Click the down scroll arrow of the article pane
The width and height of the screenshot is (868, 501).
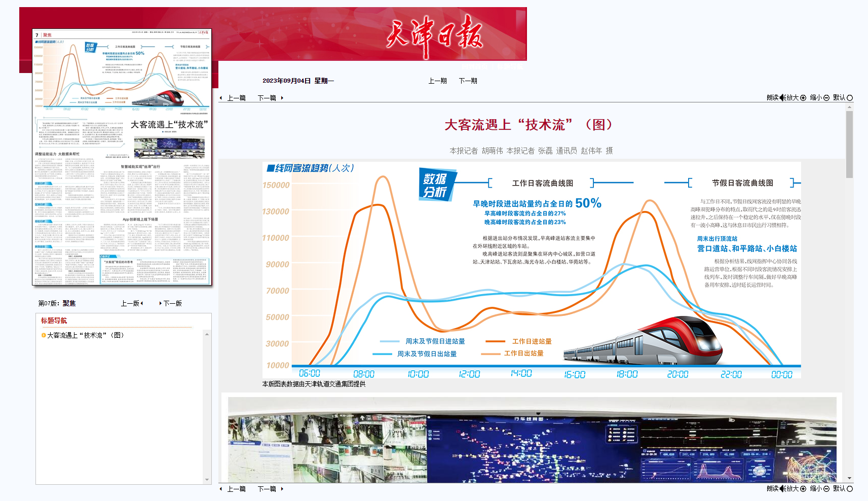coord(849,478)
